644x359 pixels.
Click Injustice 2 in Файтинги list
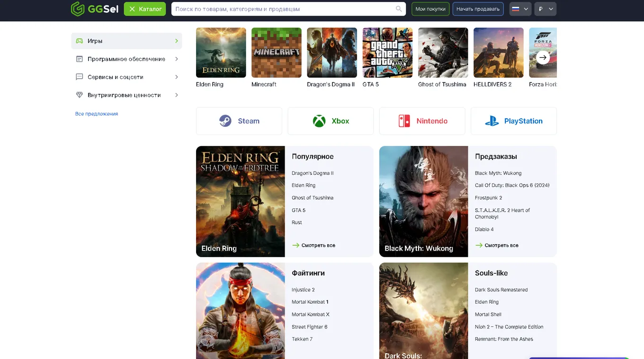(x=303, y=290)
